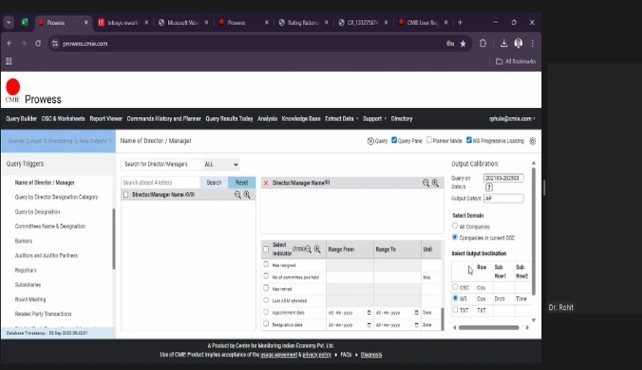Zoom in the Director/Manager Name search results list
This screenshot has height=370, width=642.
pos(247,195)
